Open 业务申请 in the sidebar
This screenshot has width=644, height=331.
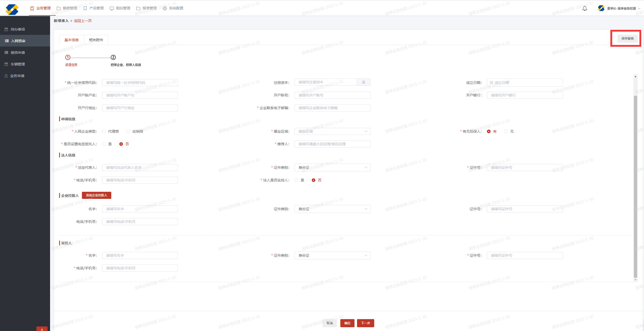coord(17,76)
